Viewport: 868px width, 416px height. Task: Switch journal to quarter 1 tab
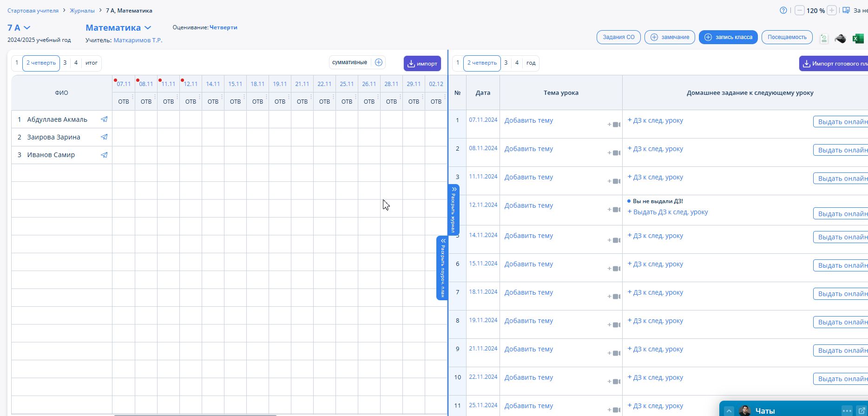click(x=17, y=63)
